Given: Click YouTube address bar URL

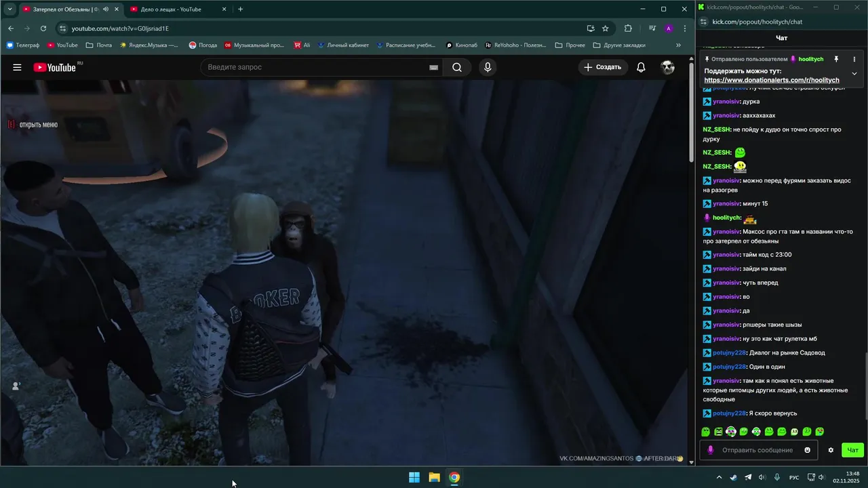Looking at the screenshot, I should [x=120, y=28].
